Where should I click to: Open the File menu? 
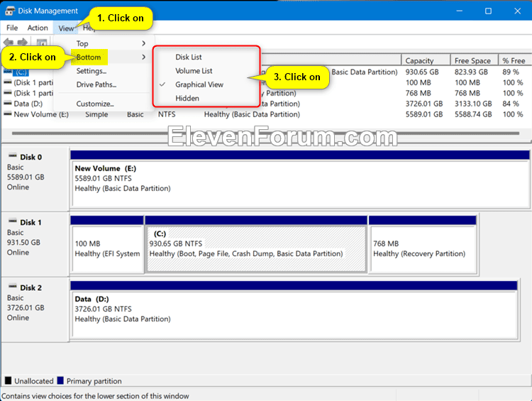pos(12,28)
